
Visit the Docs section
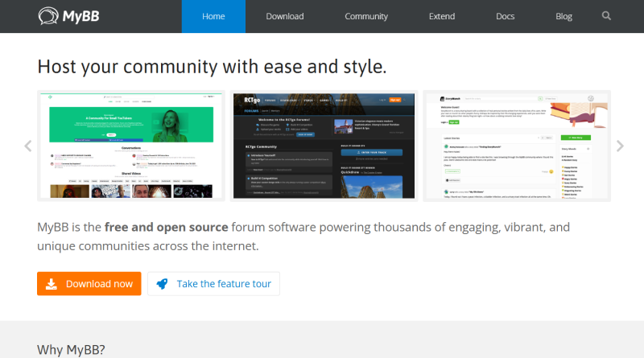(506, 16)
